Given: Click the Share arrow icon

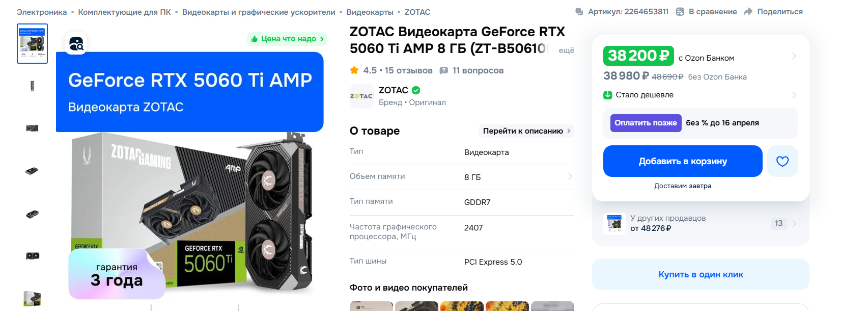Looking at the screenshot, I should pos(748,12).
